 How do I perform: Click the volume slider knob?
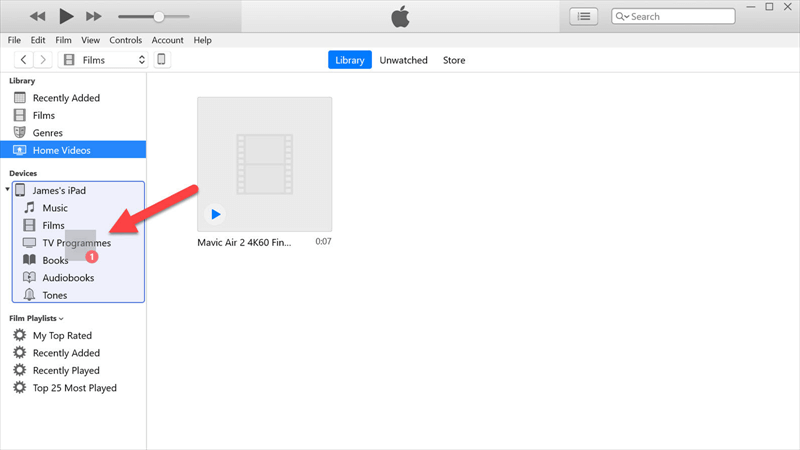[158, 16]
